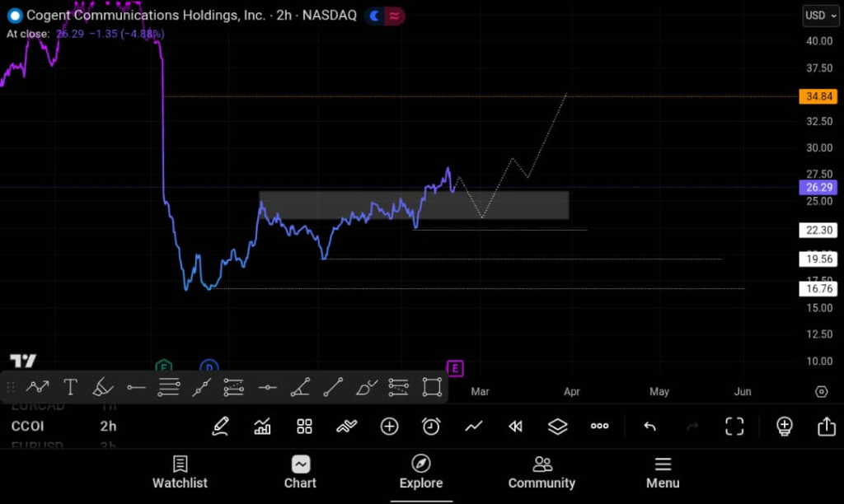Screen dimensions: 844x504
Task: Open the USD currency dropdown
Action: point(820,15)
